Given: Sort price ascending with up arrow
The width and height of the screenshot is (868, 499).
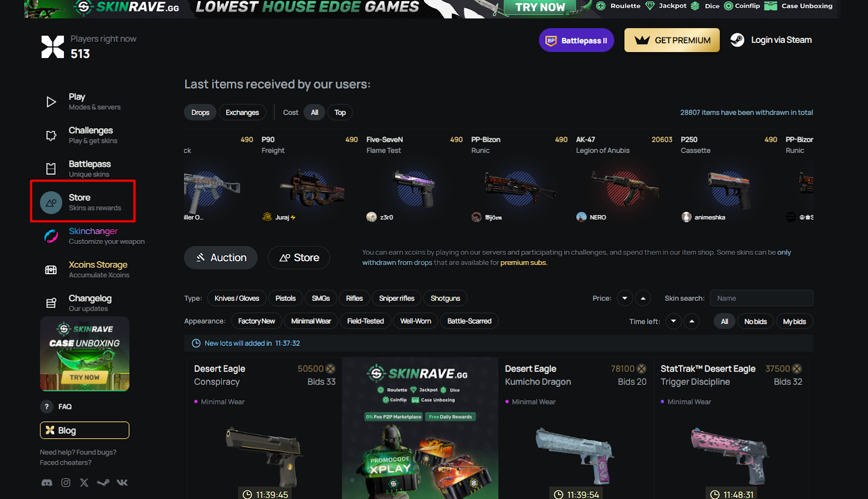Looking at the screenshot, I should tap(643, 298).
